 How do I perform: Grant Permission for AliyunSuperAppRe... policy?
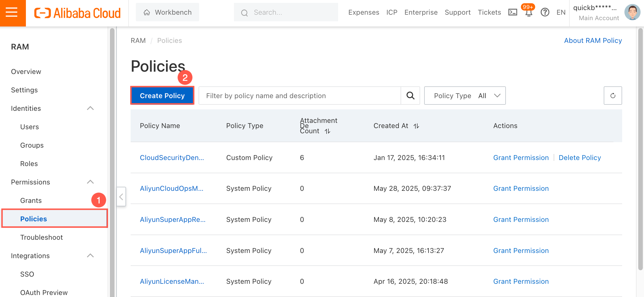click(x=521, y=220)
